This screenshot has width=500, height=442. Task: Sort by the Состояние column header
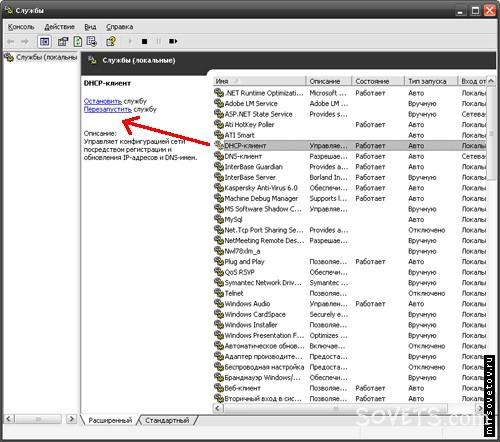click(378, 81)
